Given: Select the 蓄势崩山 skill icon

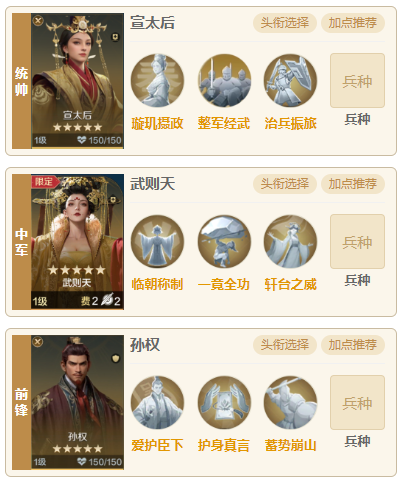Looking at the screenshot, I should (x=290, y=403).
